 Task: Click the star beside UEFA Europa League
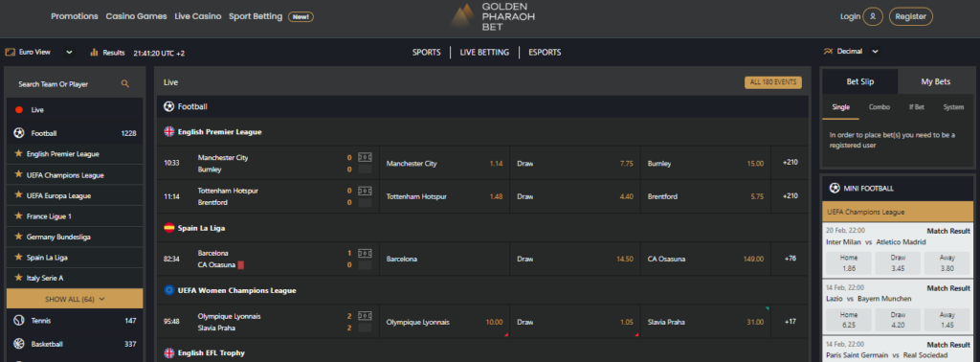click(x=18, y=195)
